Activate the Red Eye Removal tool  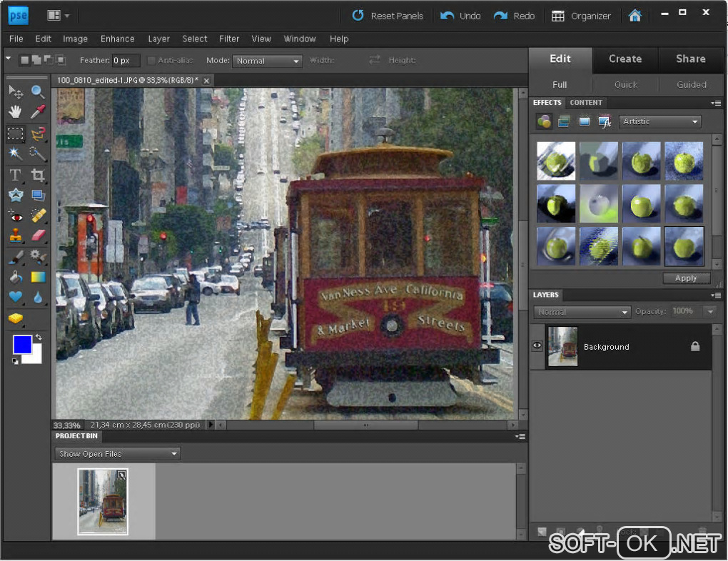tap(16, 216)
